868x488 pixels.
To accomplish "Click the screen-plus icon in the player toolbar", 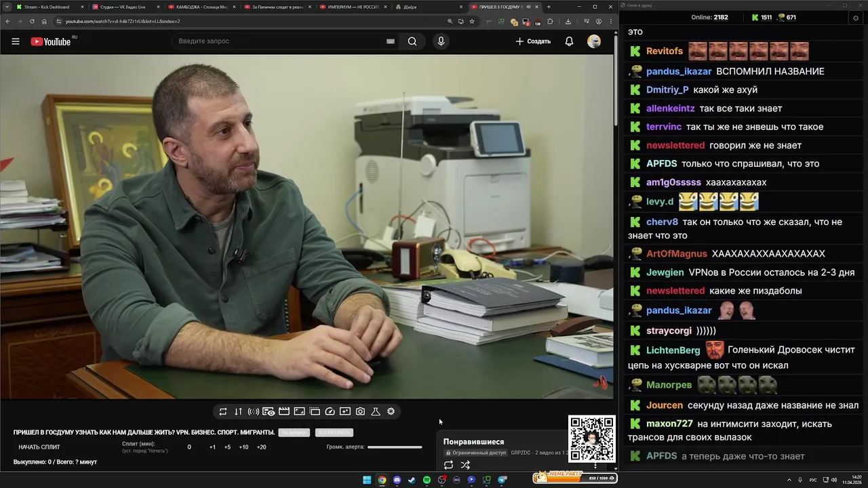I will [x=345, y=411].
